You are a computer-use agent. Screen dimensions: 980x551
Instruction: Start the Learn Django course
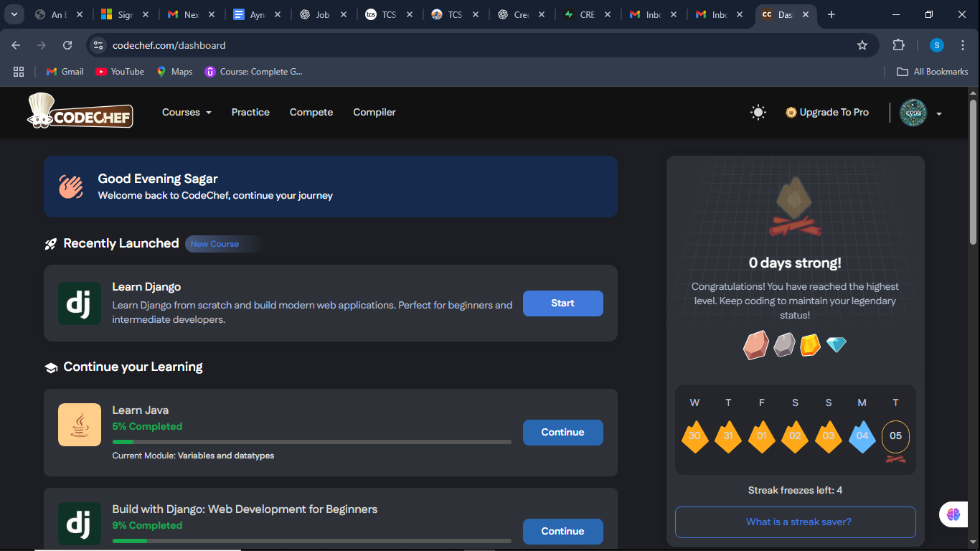563,303
